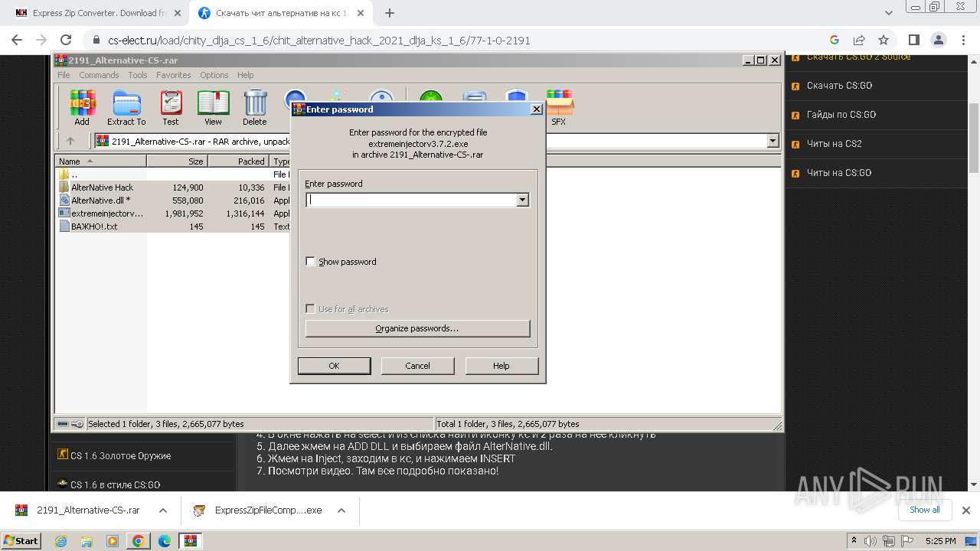
Task: Click the browser address bar URL
Action: [318, 41]
